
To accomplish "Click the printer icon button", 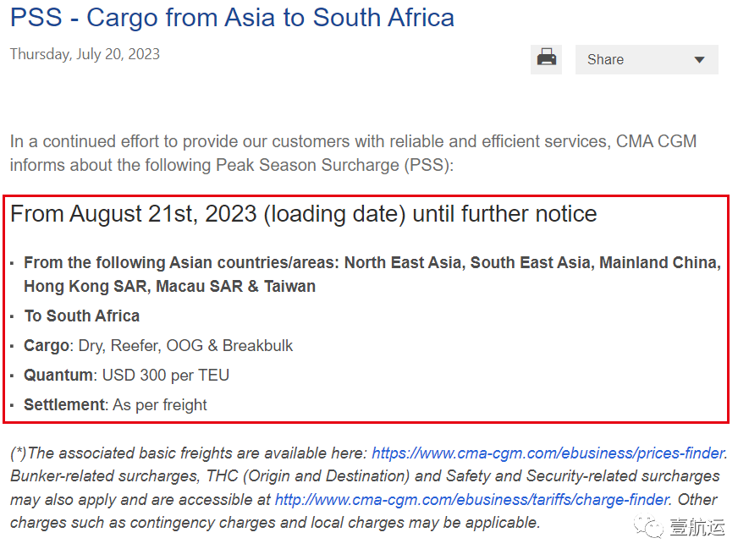I will (546, 59).
